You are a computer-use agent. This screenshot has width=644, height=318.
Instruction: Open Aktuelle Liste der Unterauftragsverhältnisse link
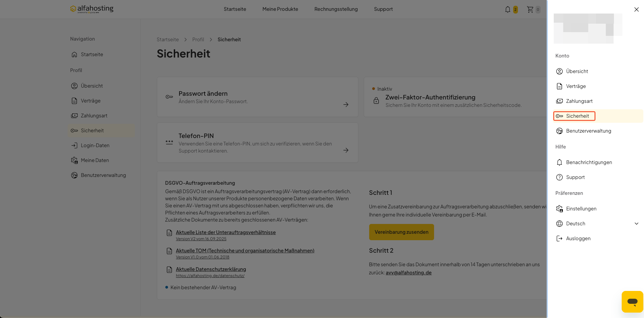coord(226,232)
